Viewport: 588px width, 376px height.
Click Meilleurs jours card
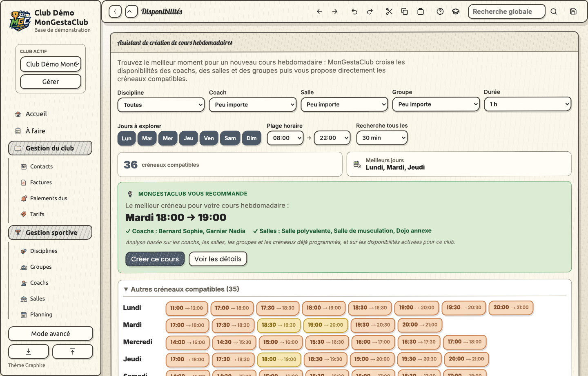(x=459, y=164)
